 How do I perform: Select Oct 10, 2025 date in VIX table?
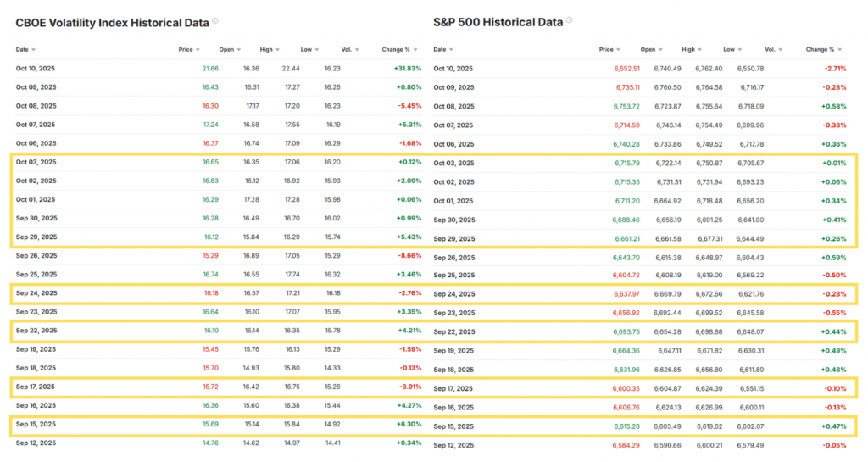click(x=36, y=68)
